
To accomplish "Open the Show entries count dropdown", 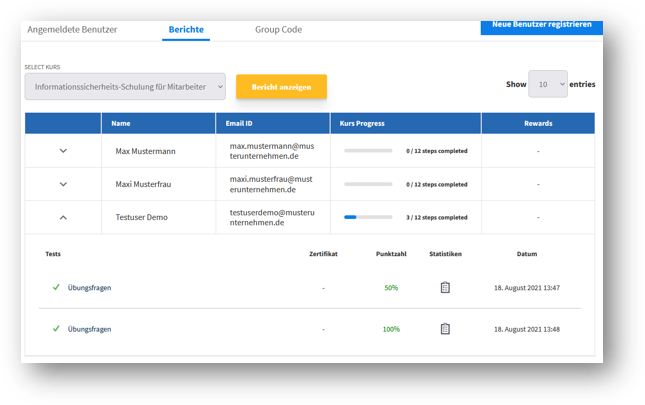I will (x=548, y=84).
